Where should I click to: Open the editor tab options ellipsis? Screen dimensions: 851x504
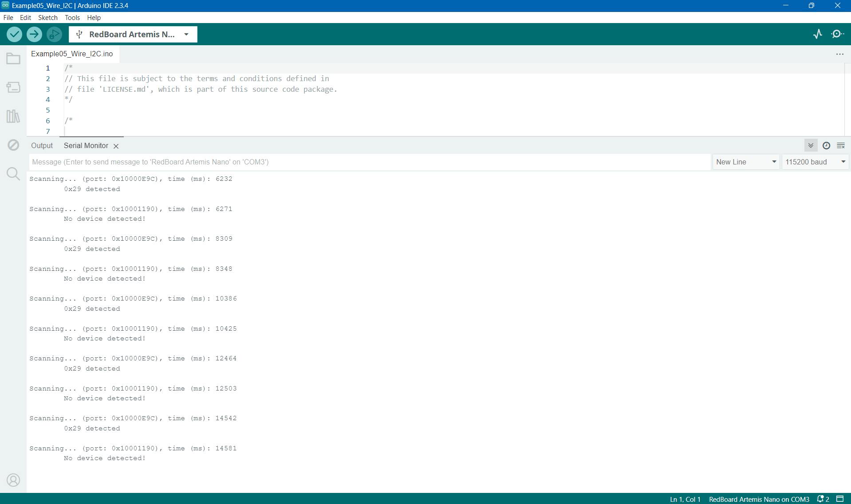point(840,54)
